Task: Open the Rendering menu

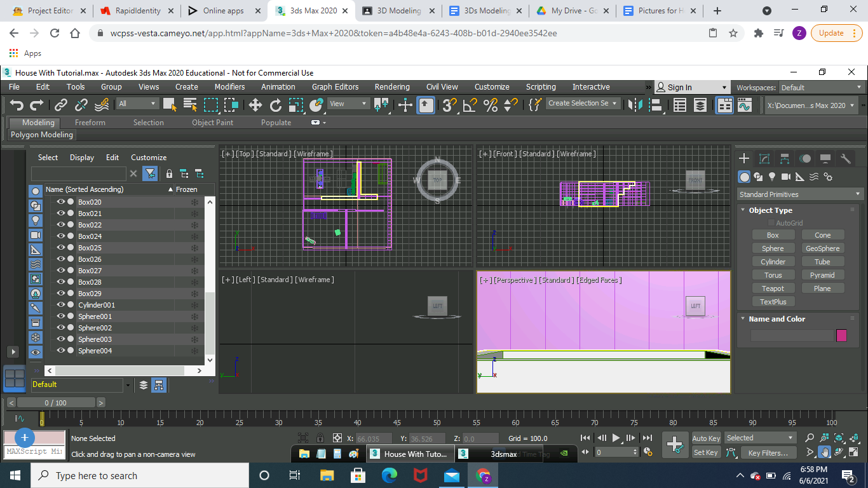Action: click(x=392, y=87)
